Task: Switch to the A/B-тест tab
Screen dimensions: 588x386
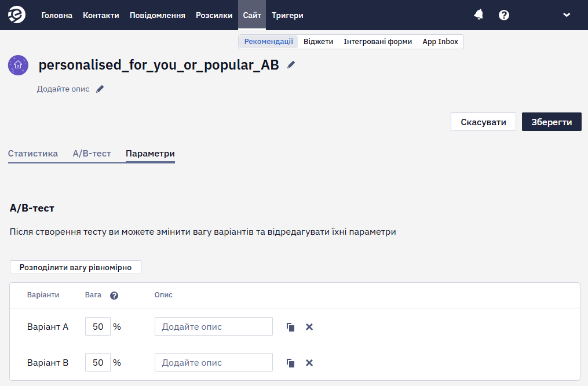Action: point(92,154)
